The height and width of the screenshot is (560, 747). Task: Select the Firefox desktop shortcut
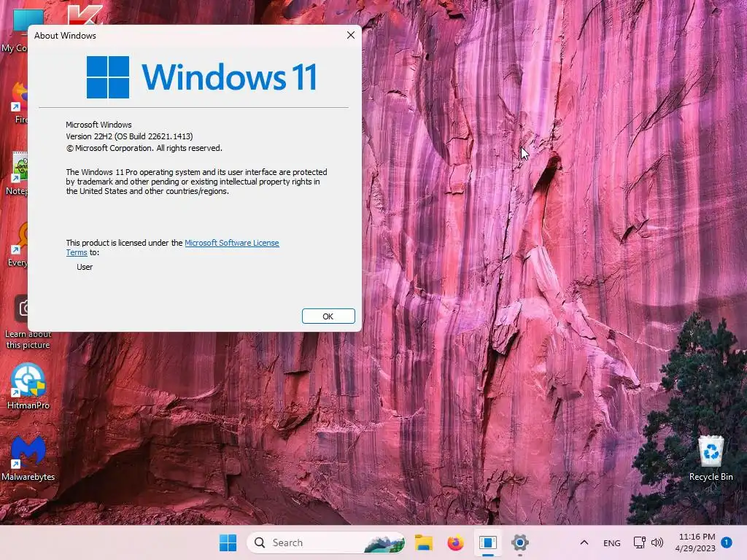[19, 102]
